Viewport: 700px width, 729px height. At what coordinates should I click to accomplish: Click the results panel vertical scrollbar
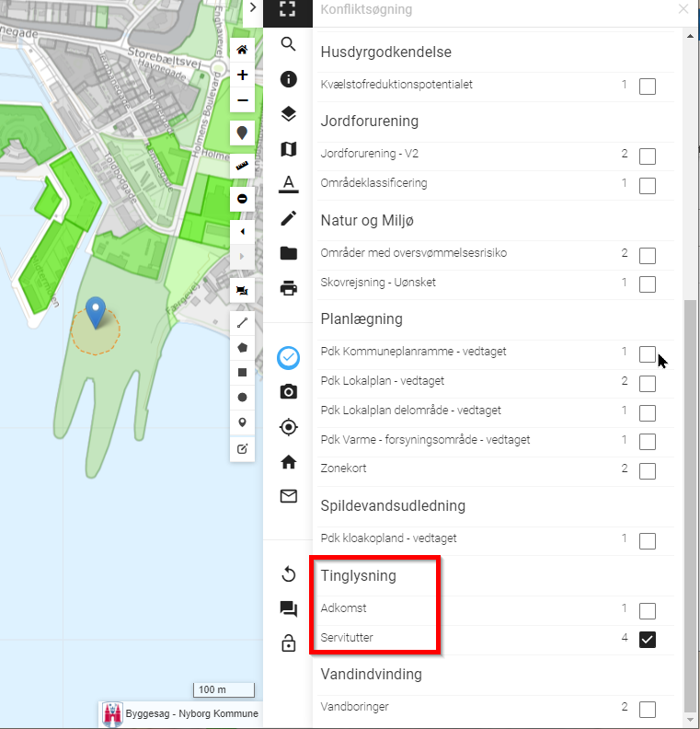click(690, 506)
